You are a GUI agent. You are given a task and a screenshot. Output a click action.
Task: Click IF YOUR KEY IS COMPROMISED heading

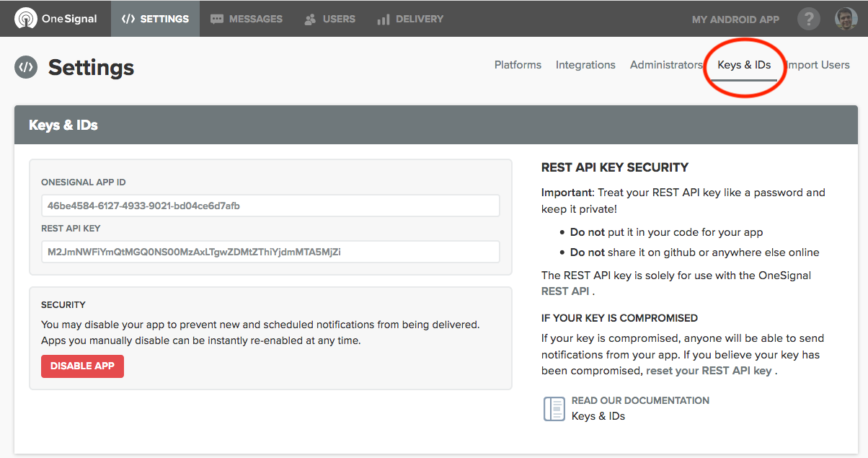[x=619, y=318]
